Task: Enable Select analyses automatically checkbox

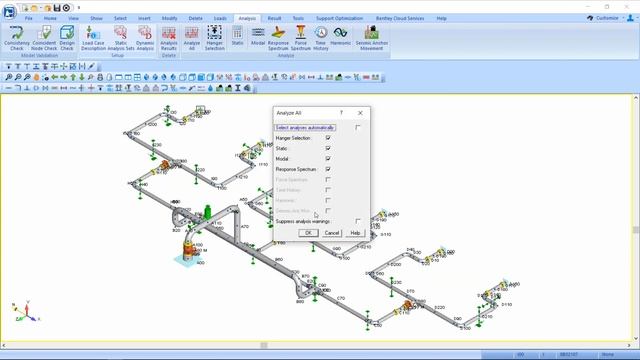Action: [x=358, y=127]
